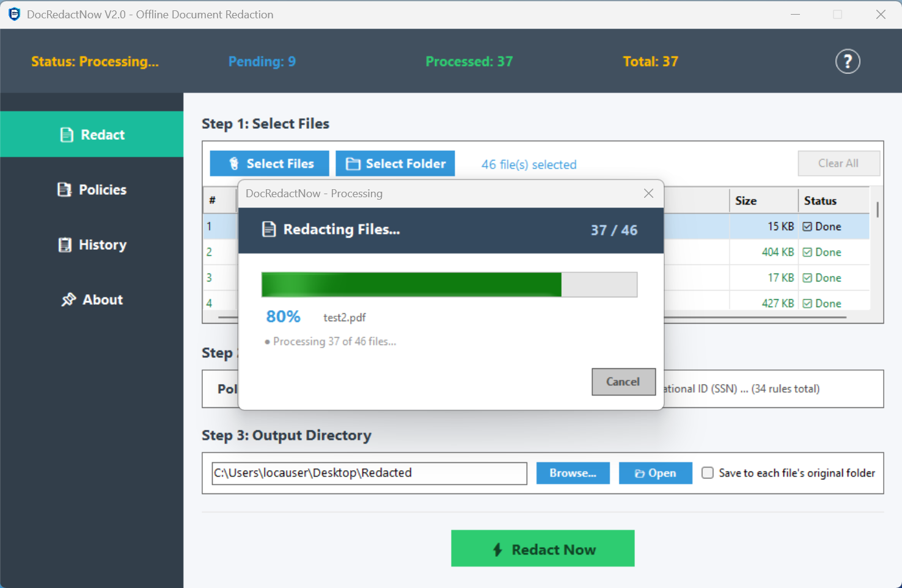The height and width of the screenshot is (588, 902).
Task: Click the help question mark icon
Action: (x=848, y=61)
